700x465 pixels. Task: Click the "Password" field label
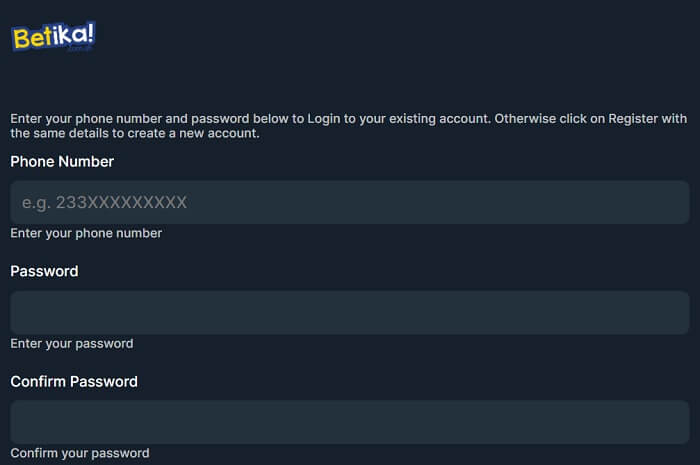(x=44, y=271)
